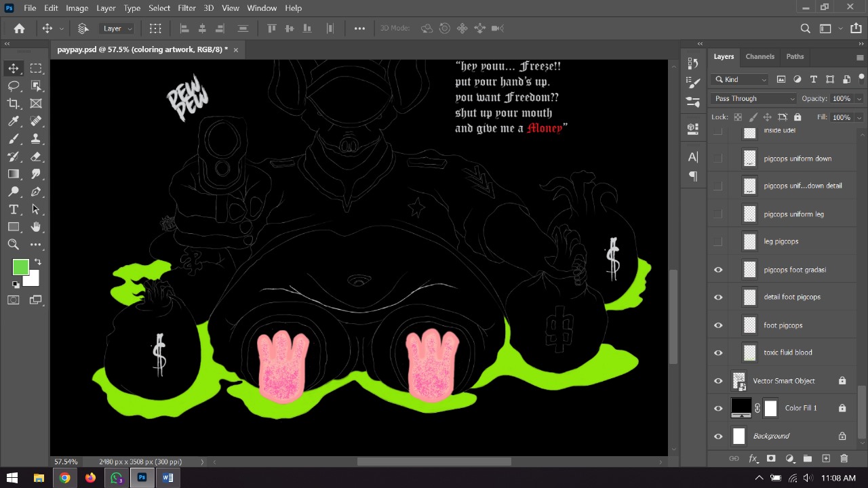Add a layer mask icon
The image size is (868, 488).
pos(771,459)
